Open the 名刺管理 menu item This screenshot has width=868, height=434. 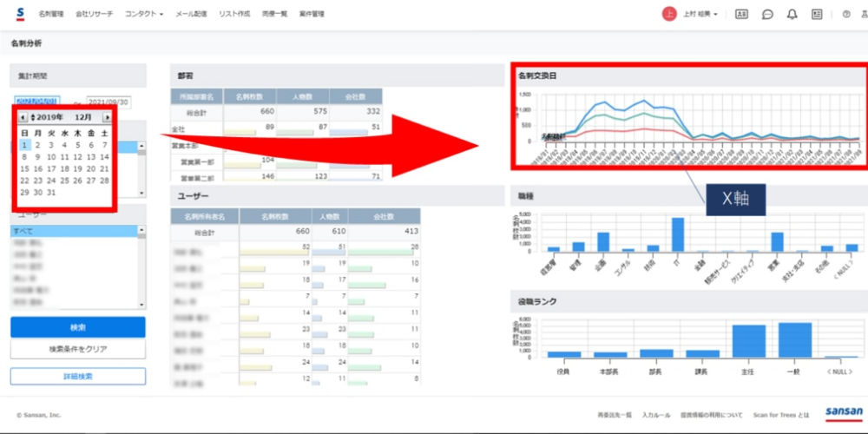[51, 14]
